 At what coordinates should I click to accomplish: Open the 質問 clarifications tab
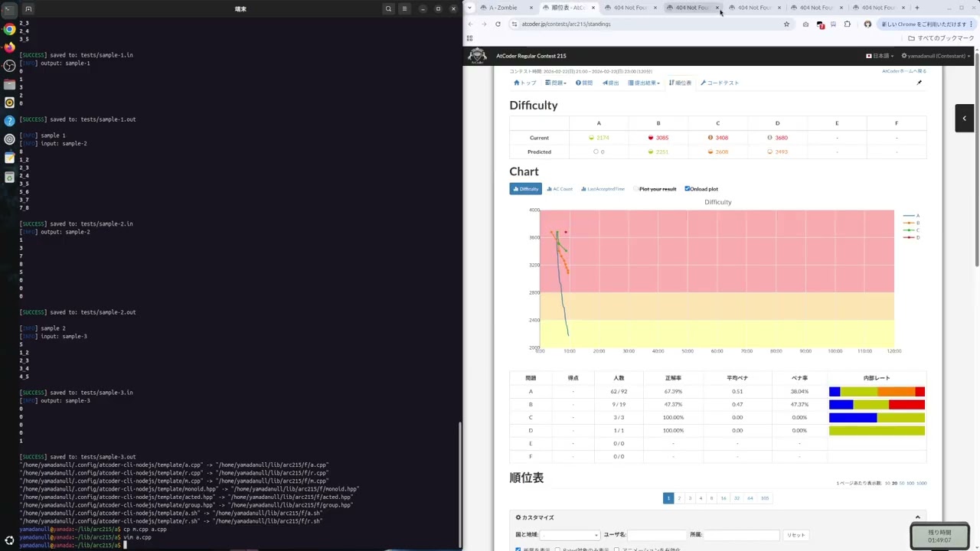point(584,83)
